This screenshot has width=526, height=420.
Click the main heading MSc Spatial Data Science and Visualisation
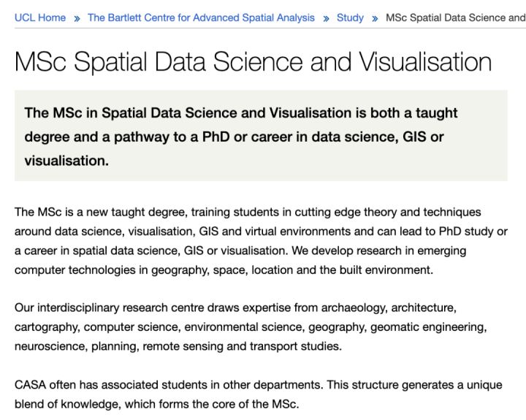pyautogui.click(x=253, y=62)
